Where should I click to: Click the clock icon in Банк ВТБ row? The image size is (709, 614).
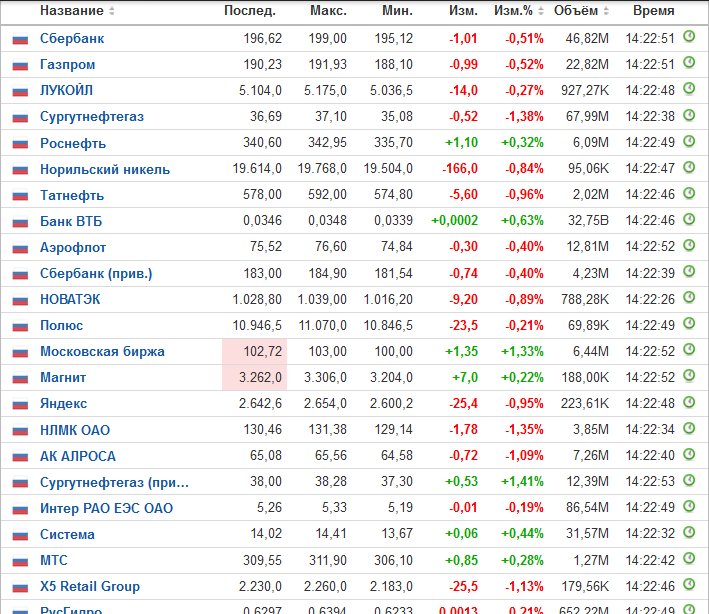(689, 219)
